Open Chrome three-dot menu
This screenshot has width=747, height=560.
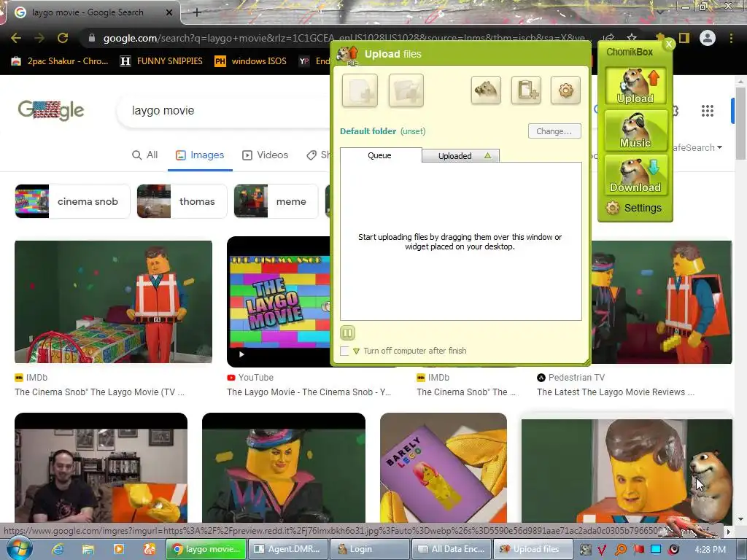click(x=731, y=38)
